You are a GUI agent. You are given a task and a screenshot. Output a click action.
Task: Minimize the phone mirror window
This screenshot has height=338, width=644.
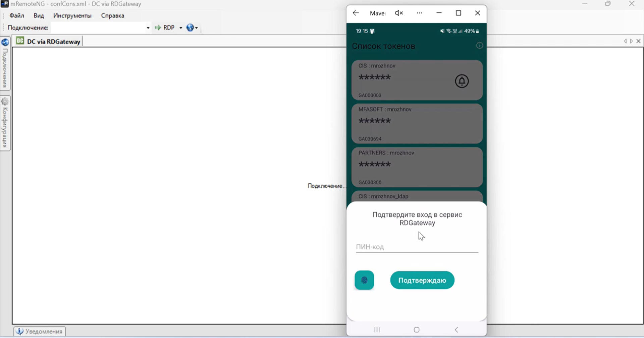coord(439,13)
